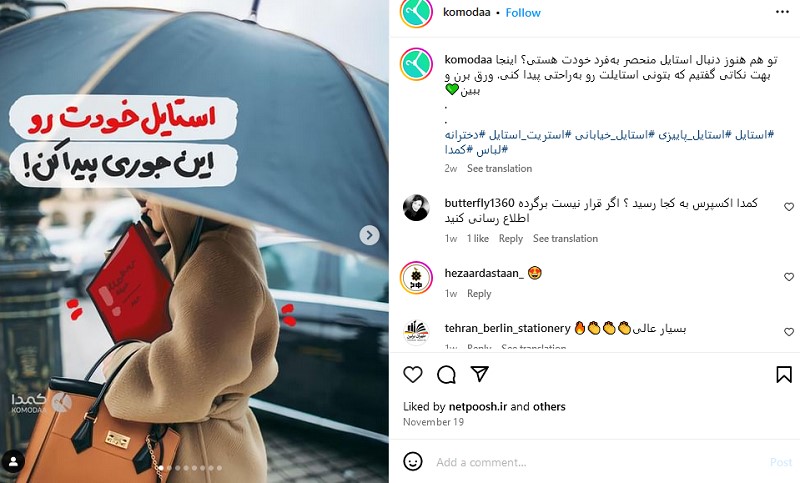Go to next carousel slide arrow
800x483 pixels.
click(x=369, y=235)
